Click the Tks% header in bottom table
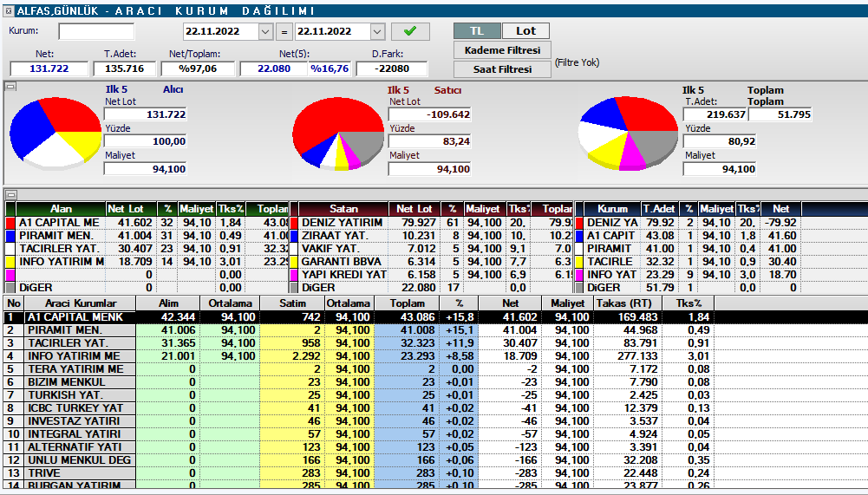 coord(689,303)
